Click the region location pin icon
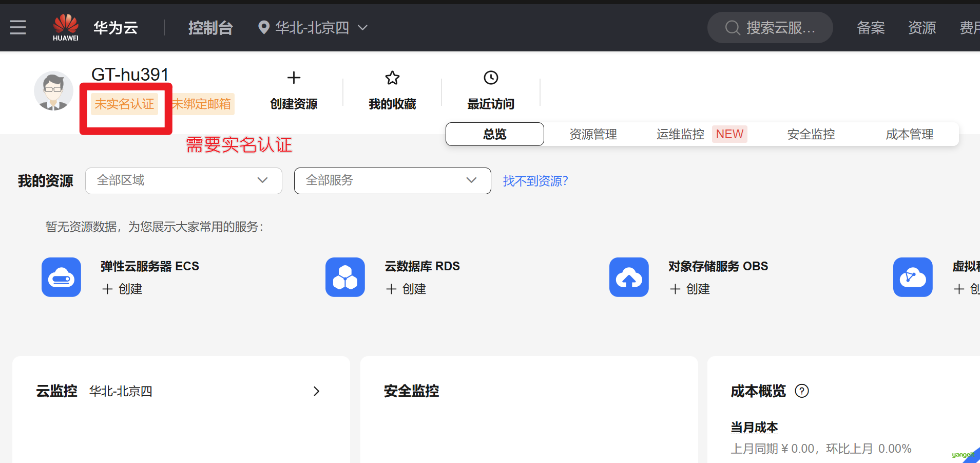980x463 pixels. click(x=264, y=27)
